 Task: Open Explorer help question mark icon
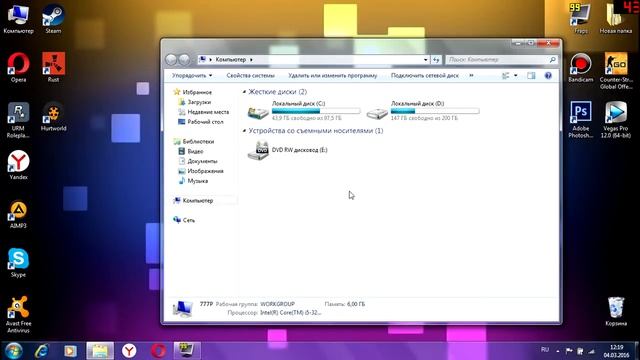tap(548, 76)
